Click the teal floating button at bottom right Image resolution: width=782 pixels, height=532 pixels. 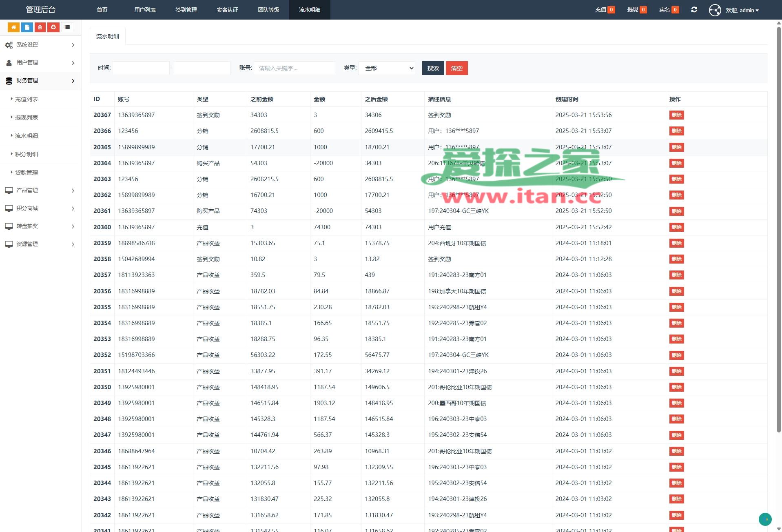coord(765,519)
